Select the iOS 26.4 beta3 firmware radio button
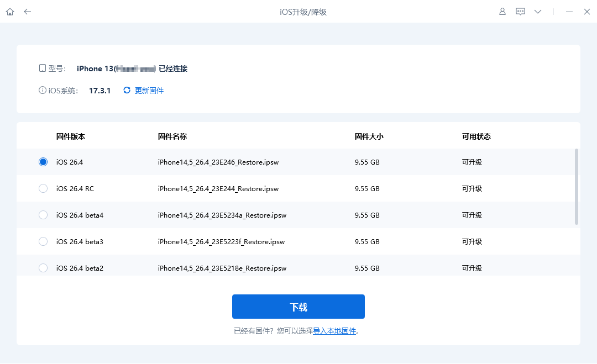This screenshot has width=597, height=364. pos(43,241)
